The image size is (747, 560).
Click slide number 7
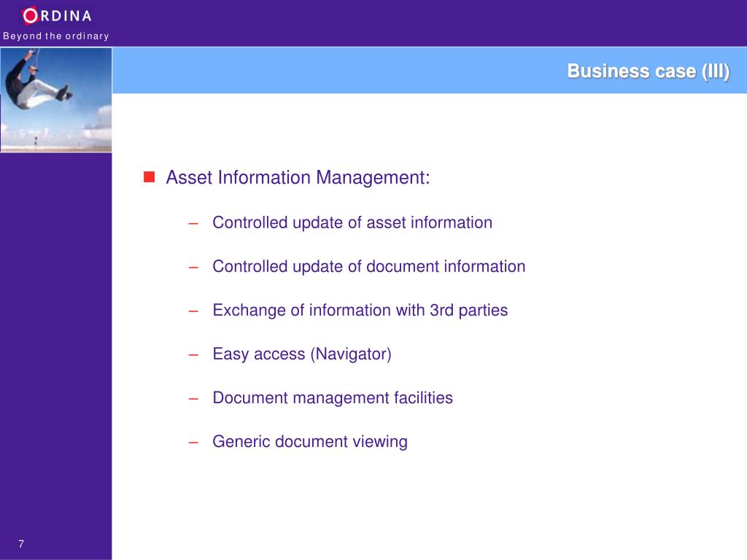click(x=21, y=544)
